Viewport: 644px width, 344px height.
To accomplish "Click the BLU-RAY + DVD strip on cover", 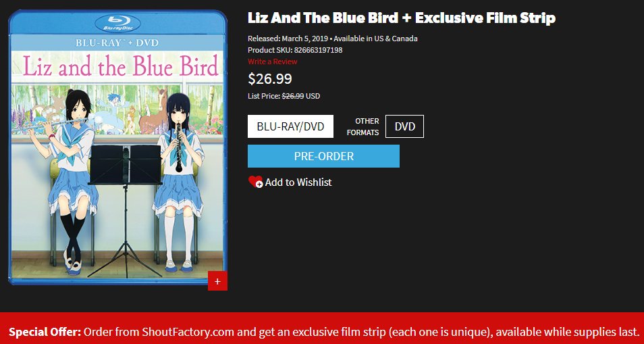I will pyautogui.click(x=117, y=43).
